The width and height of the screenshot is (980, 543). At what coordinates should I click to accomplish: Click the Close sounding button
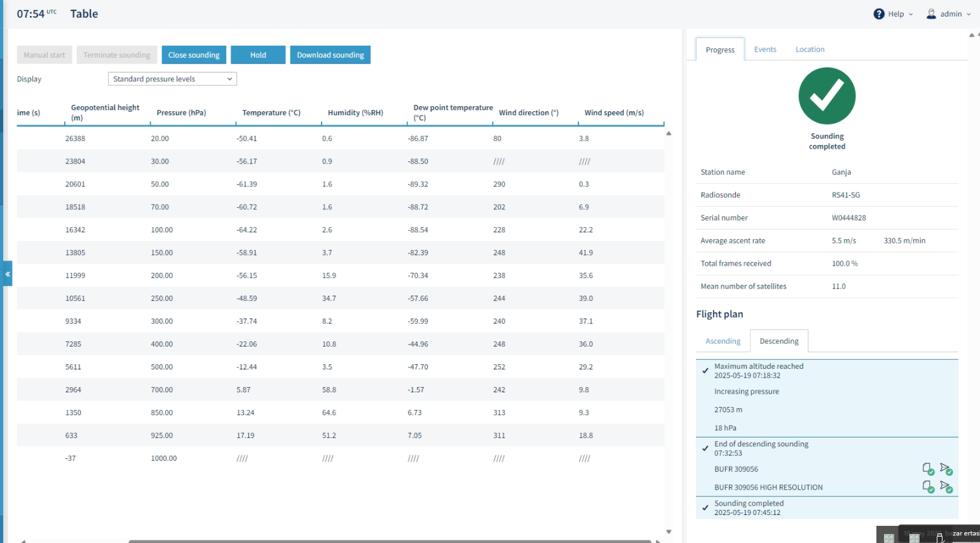[x=194, y=55]
